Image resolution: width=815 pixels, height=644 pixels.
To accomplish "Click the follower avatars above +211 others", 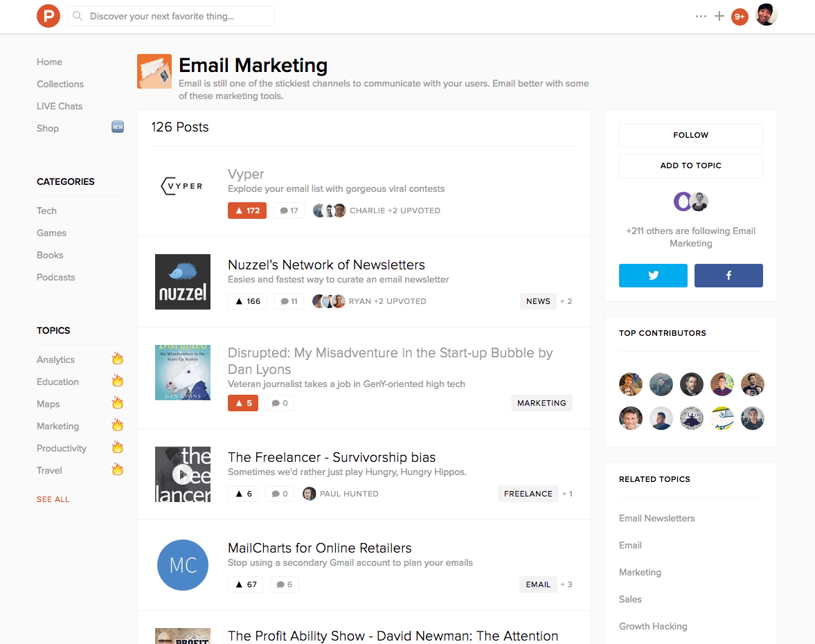I will [x=691, y=202].
